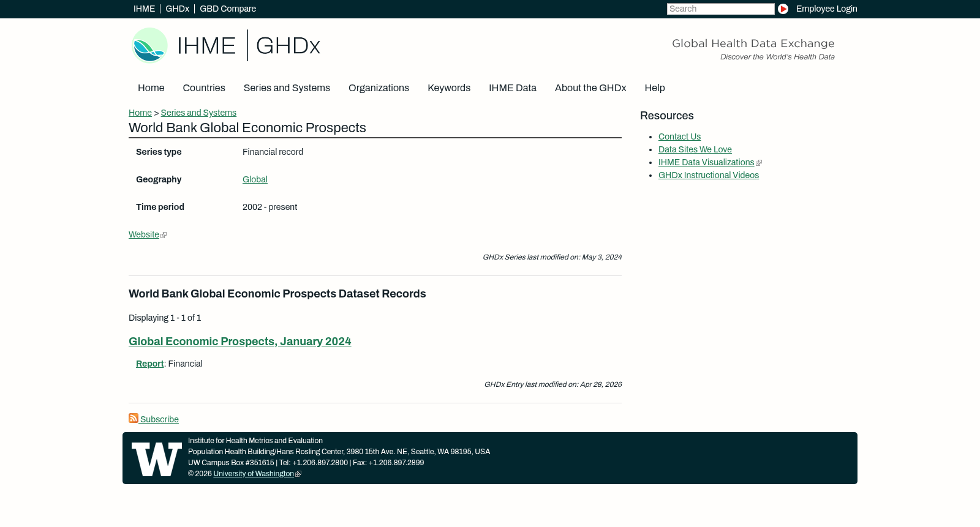Click the red search submit arrow icon
This screenshot has width=980, height=527.
point(783,9)
